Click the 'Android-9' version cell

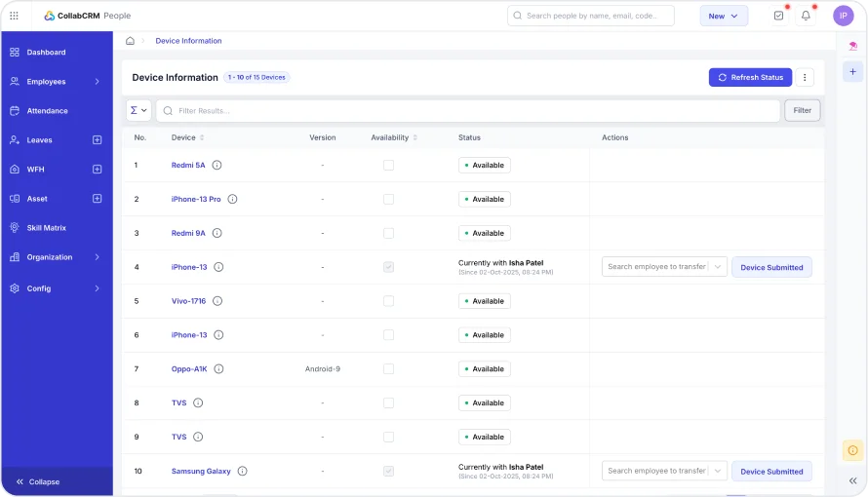323,368
